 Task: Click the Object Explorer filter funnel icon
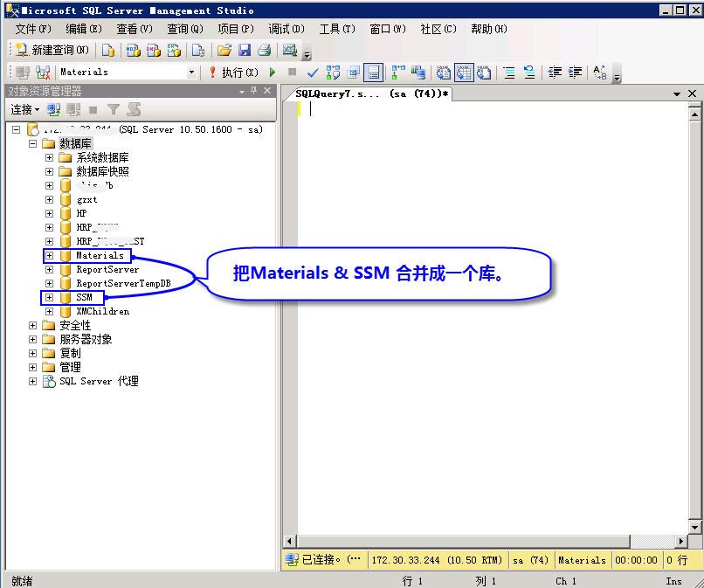pyautogui.click(x=114, y=109)
